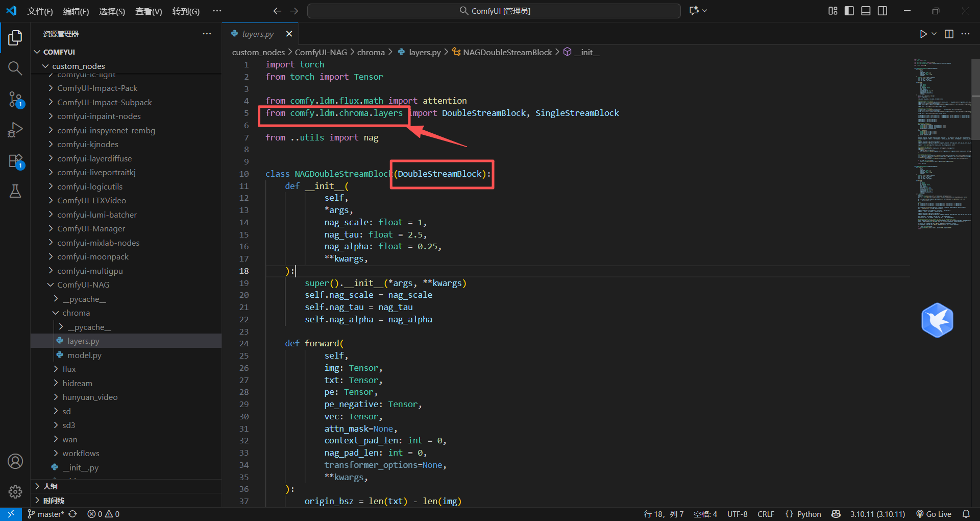The width and height of the screenshot is (980, 521).
Task: Show errors and warnings count
Action: click(104, 514)
